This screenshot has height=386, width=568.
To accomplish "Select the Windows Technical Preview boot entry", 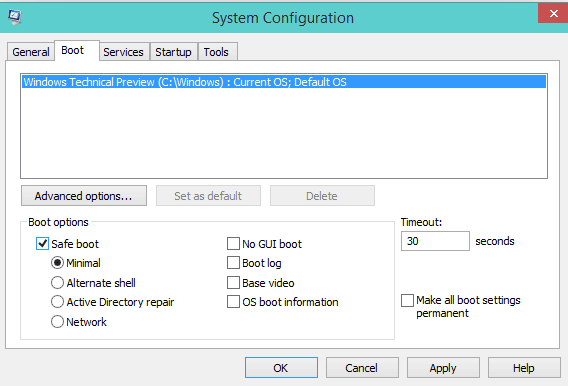I will pyautogui.click(x=284, y=82).
